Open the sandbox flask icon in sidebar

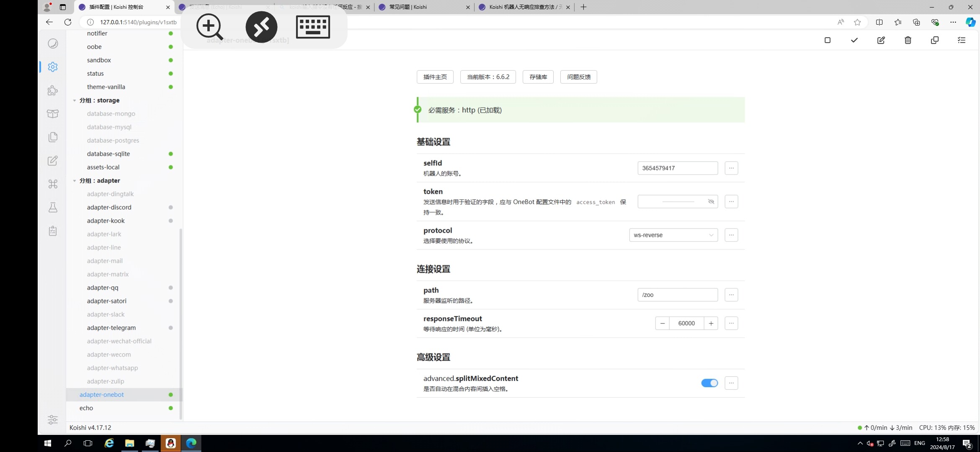point(53,208)
